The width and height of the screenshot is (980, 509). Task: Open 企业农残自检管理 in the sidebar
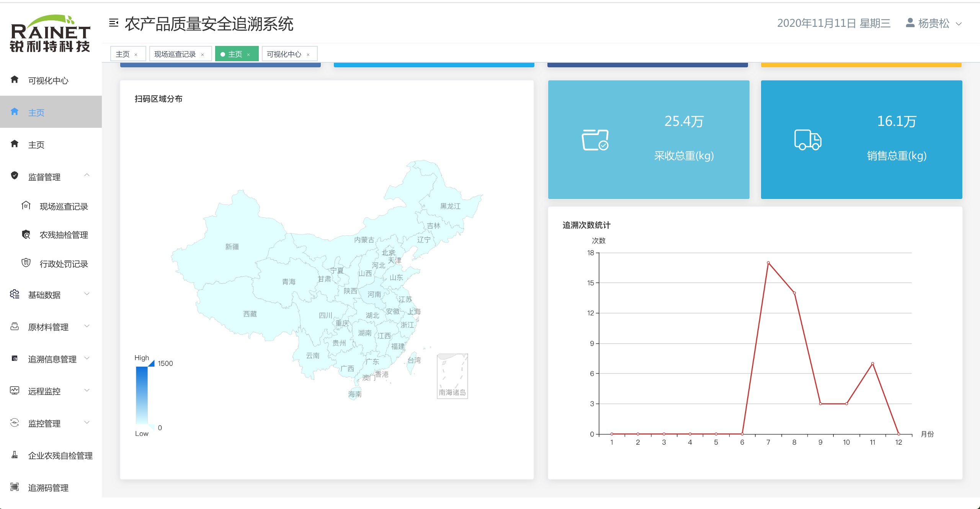click(x=51, y=455)
